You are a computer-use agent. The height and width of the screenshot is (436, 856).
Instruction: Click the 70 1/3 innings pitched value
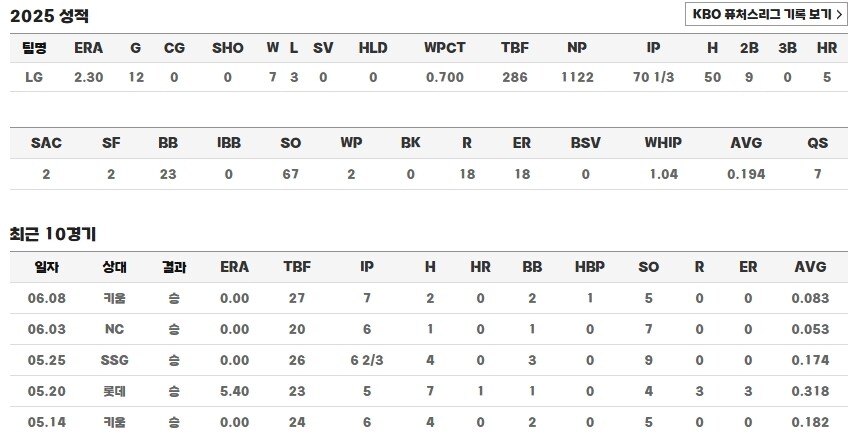click(653, 77)
